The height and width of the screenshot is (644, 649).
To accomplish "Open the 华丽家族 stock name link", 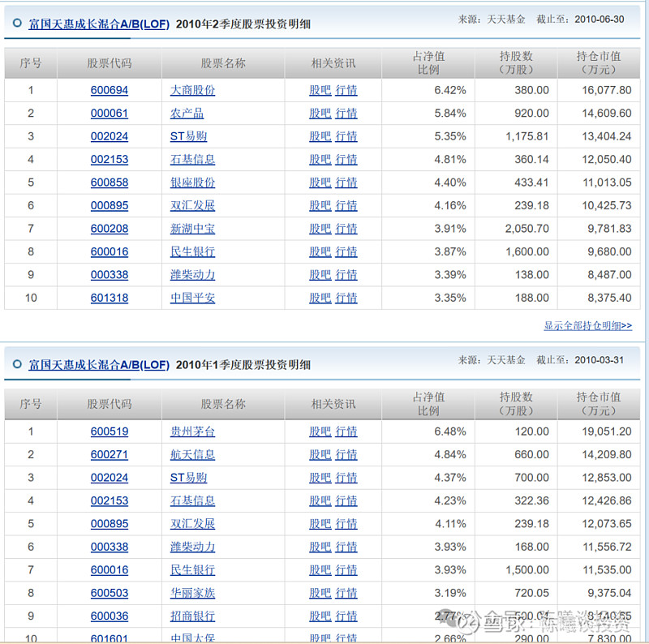I will (x=192, y=593).
